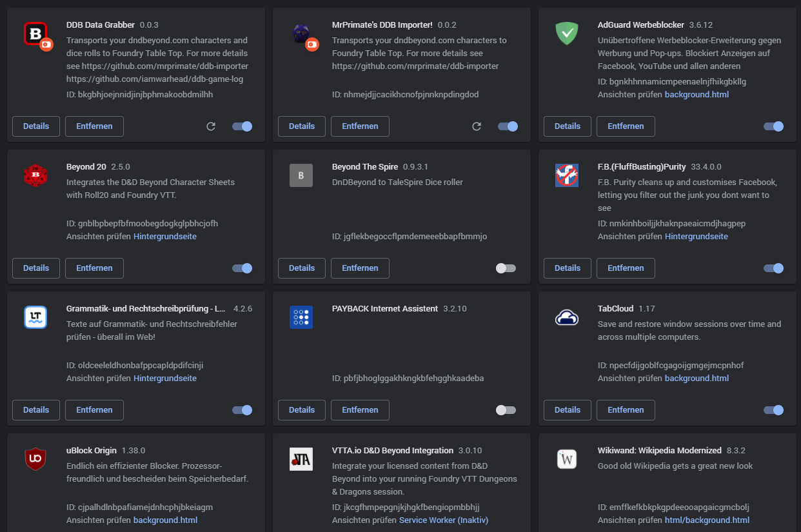Open Details for Beyond The Spire
Image resolution: width=801 pixels, height=532 pixels.
tap(302, 268)
